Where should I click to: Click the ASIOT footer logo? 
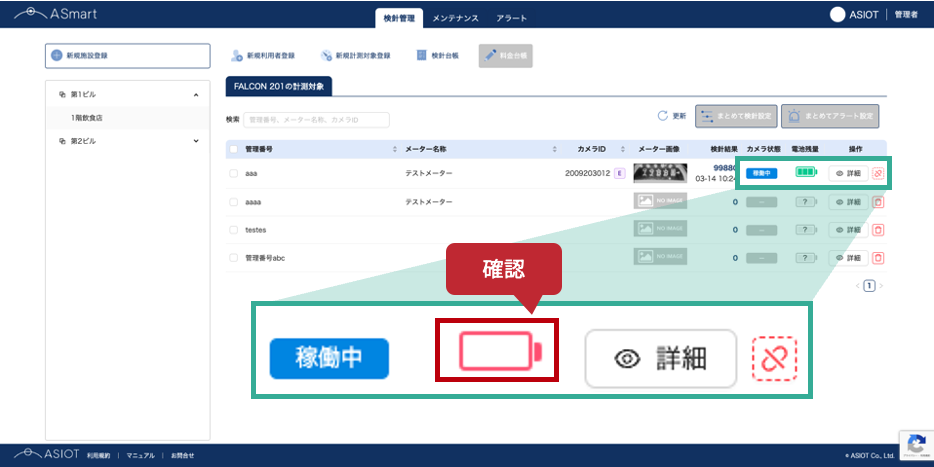click(46, 454)
